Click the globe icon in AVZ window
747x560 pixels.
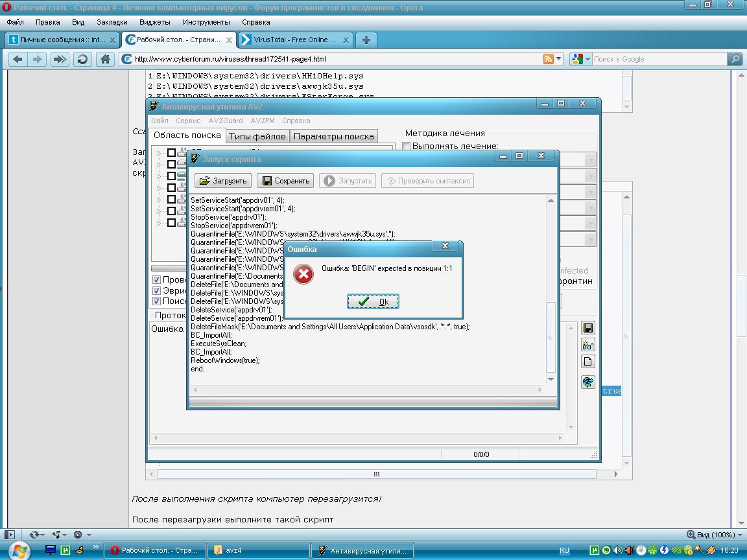[588, 382]
